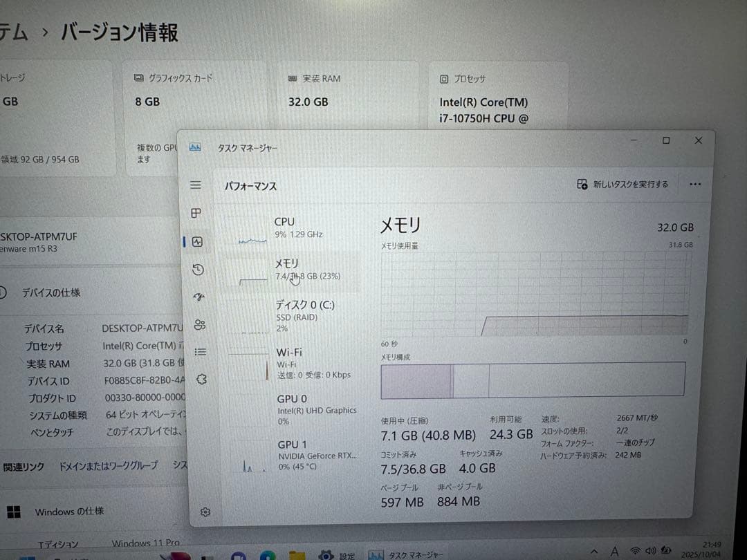Open App history via clock icon
This screenshot has width=747, height=560.
pyautogui.click(x=198, y=270)
